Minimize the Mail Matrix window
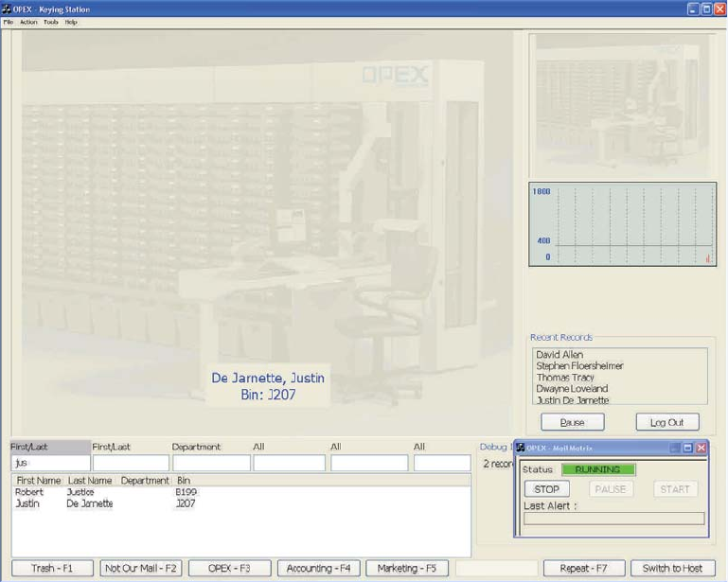Viewport: 728px width, 582px height. (675, 448)
